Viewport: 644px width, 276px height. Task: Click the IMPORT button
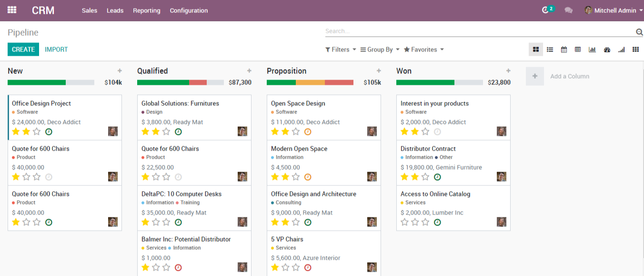56,50
